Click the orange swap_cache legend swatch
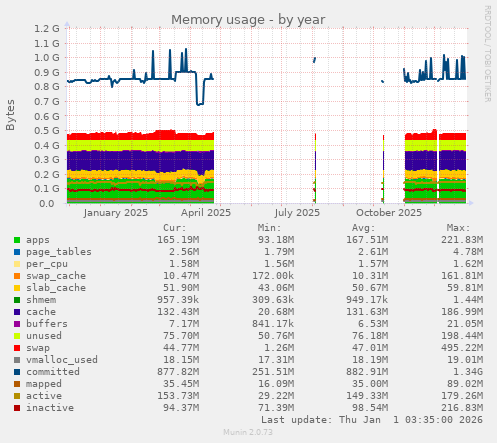Viewport: 497px width, 443px height. point(17,276)
